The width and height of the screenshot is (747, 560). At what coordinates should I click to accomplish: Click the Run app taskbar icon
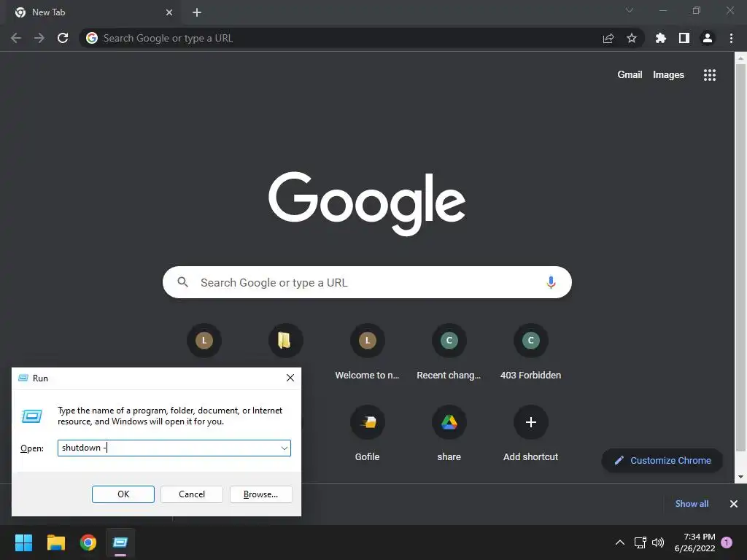pos(120,542)
